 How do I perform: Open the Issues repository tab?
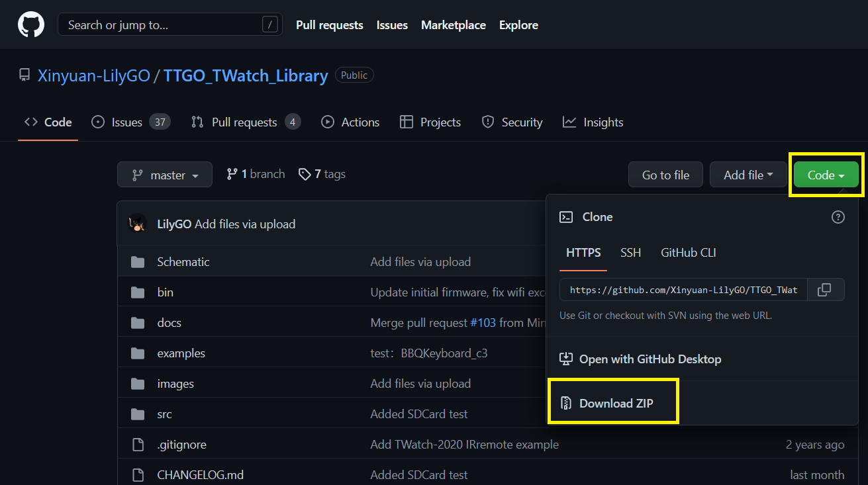point(131,122)
